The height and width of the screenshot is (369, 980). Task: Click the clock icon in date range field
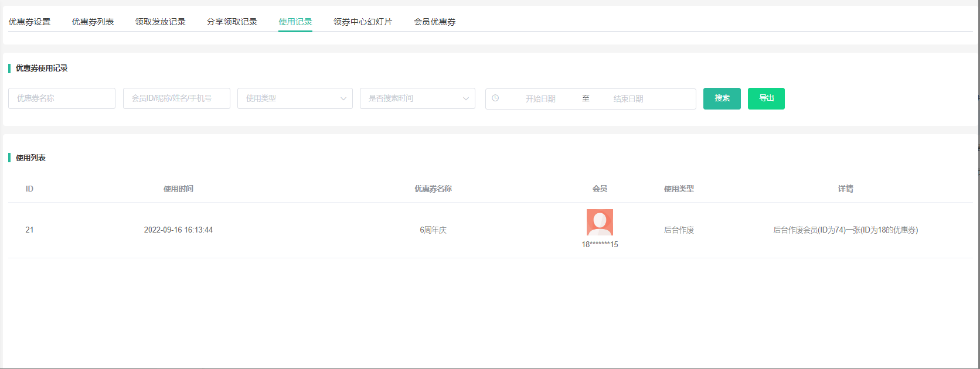pos(495,98)
